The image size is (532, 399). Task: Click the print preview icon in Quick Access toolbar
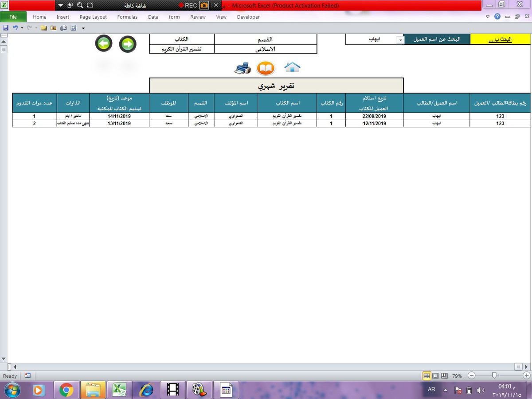[63, 27]
